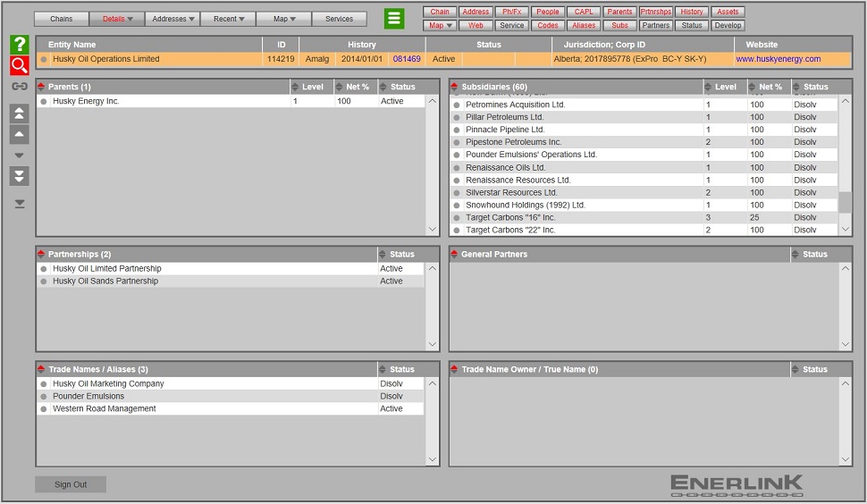Image resolution: width=867 pixels, height=504 pixels.
Task: Select Target Carbons "16" Inc. row
Action: pyautogui.click(x=644, y=218)
